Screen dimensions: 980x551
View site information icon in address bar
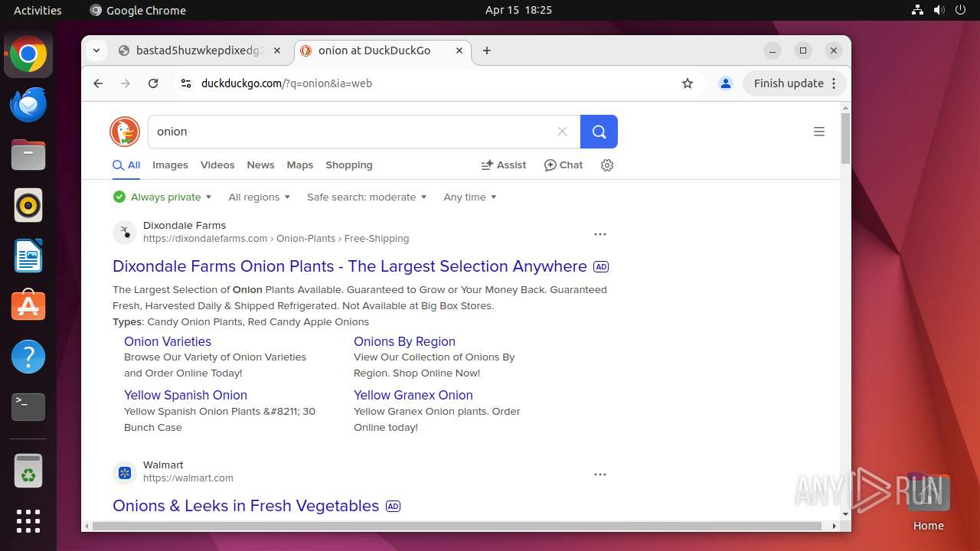[185, 83]
